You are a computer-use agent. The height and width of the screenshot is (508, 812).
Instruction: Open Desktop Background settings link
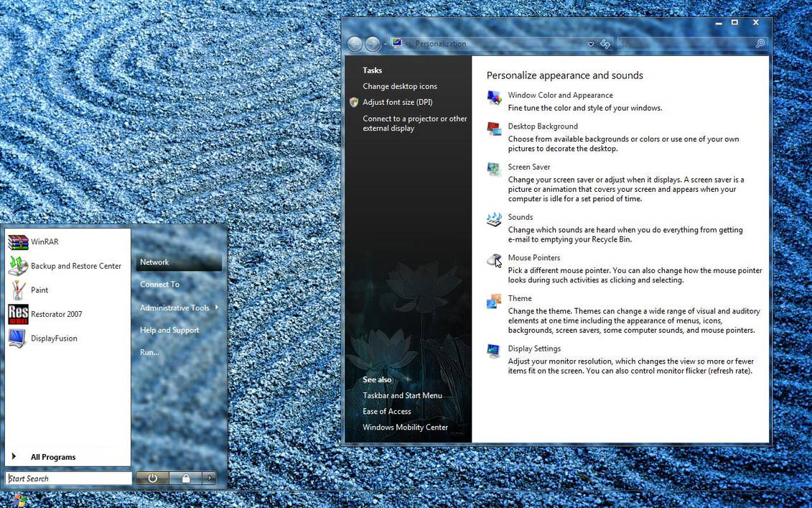543,126
